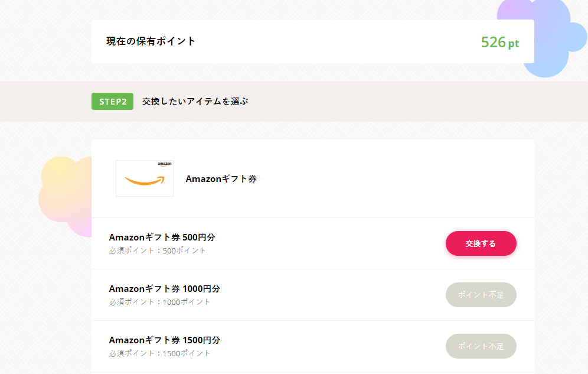This screenshot has height=374, width=588.
Task: Click the pt unit beside 526
Action: 514,44
